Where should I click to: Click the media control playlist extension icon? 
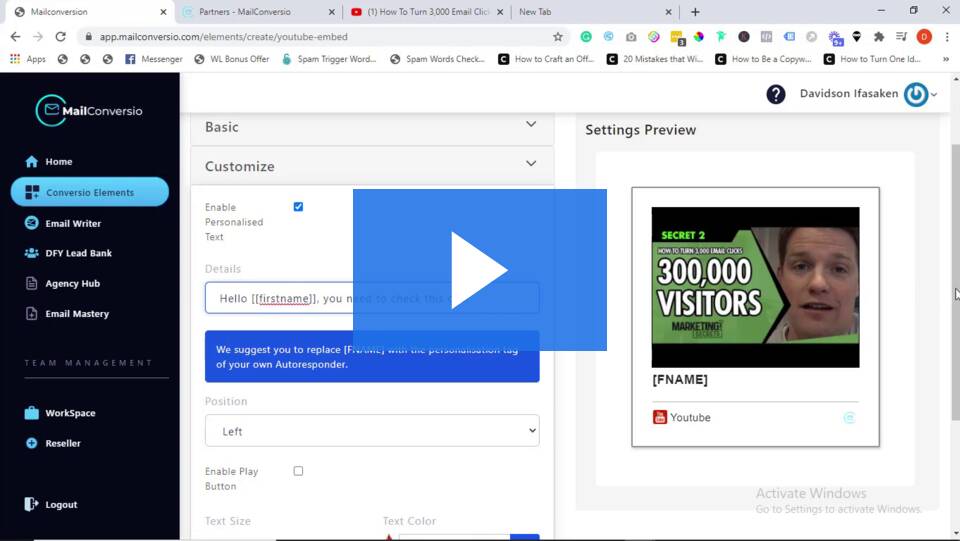tap(901, 37)
